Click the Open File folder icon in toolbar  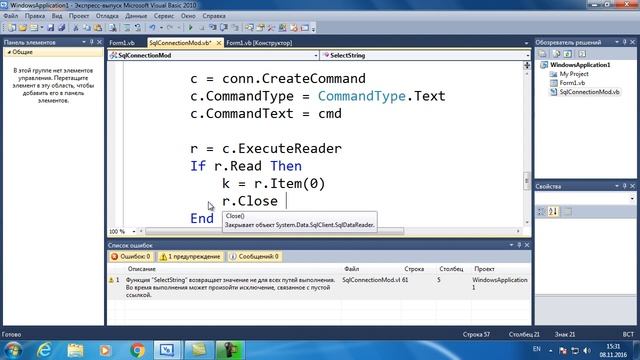tap(23, 28)
